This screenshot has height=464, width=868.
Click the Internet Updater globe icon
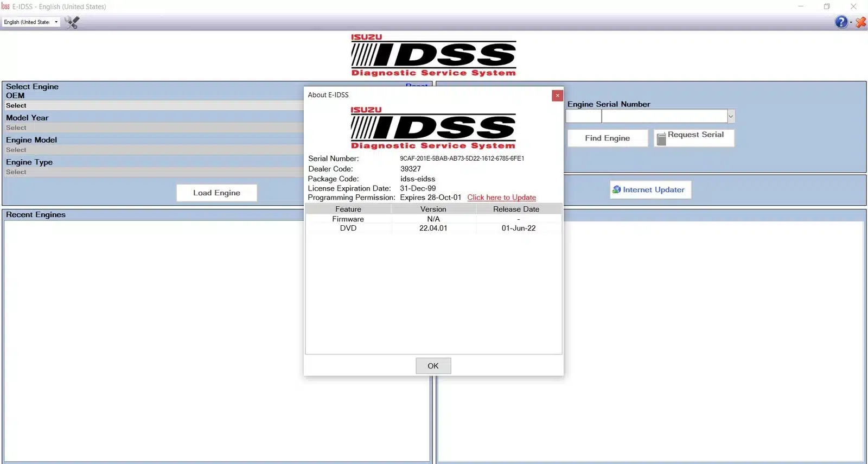[616, 189]
